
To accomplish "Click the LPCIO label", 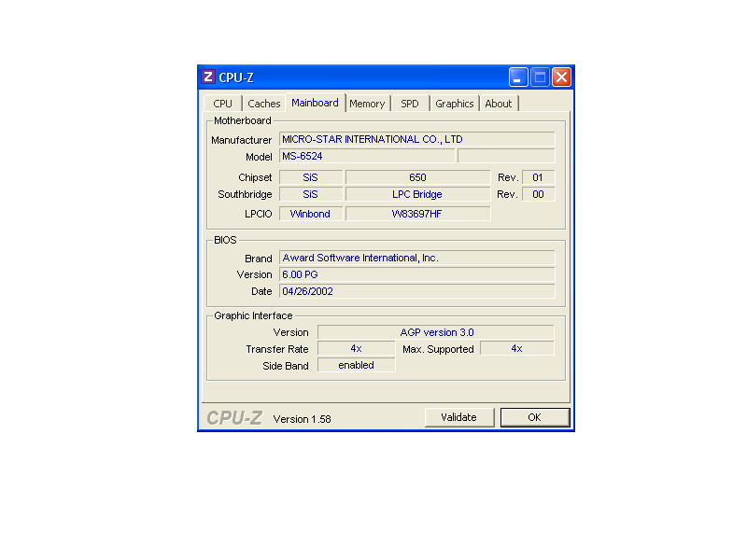I will 259,215.
